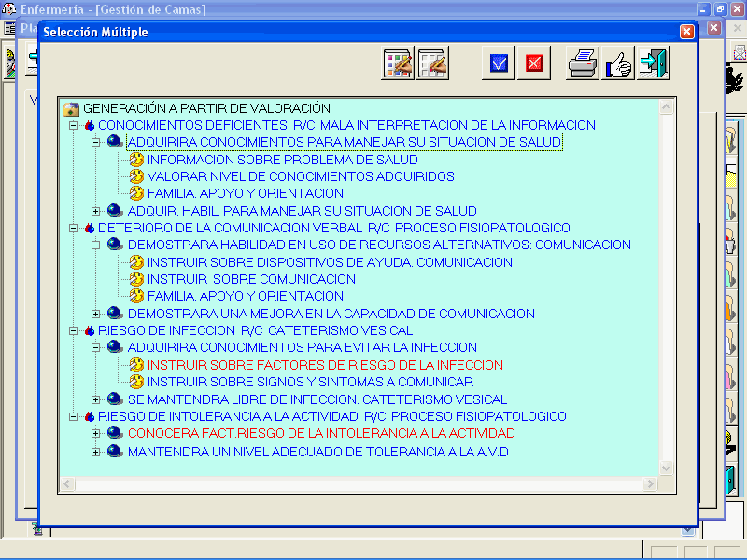Image resolution: width=747 pixels, height=560 pixels.
Task: Click globe icon beside SE MANTENDRA LIBRE DE INFECCION
Action: [115, 399]
